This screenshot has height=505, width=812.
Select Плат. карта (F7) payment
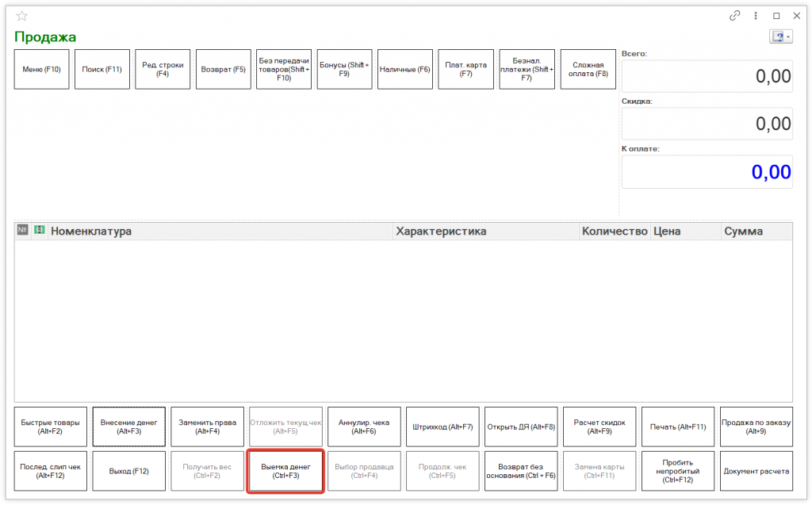tap(465, 70)
